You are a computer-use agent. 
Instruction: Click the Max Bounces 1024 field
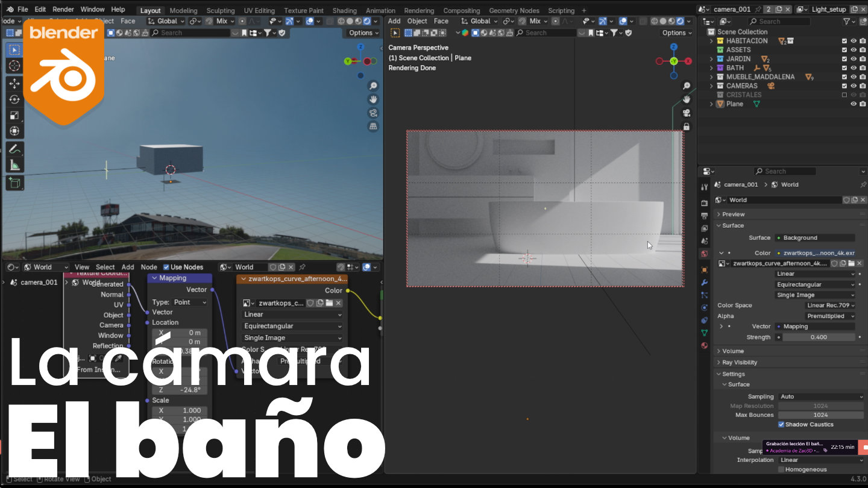pyautogui.click(x=821, y=415)
